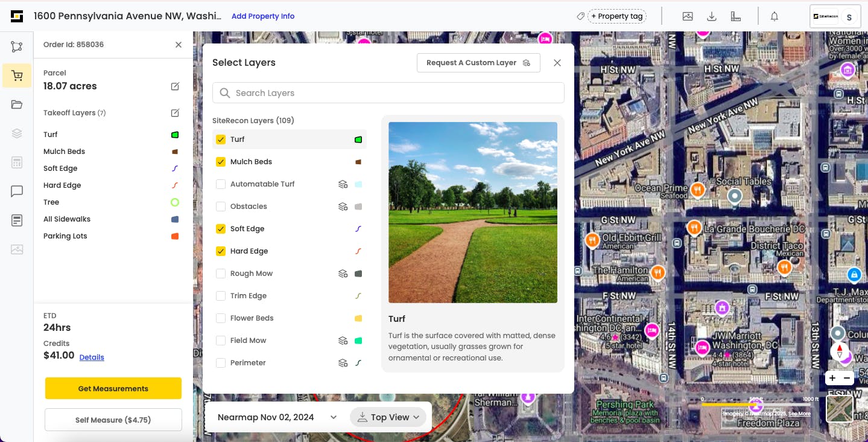
Task: Click the edit icon next to Takeoff Layers
Action: click(x=175, y=113)
